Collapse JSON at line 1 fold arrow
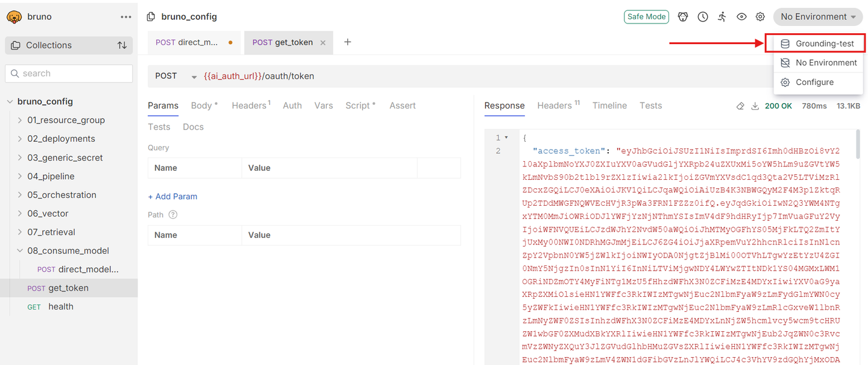This screenshot has height=365, width=868. [506, 138]
